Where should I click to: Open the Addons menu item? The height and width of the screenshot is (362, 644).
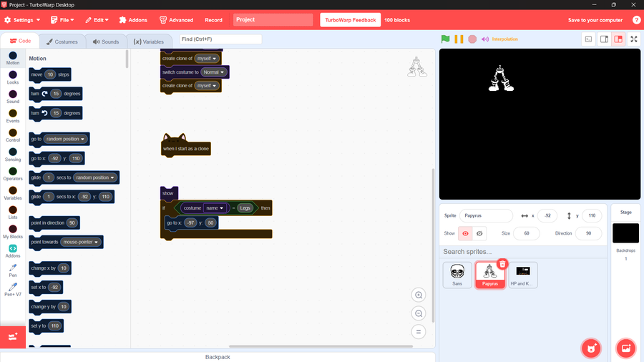(133, 20)
